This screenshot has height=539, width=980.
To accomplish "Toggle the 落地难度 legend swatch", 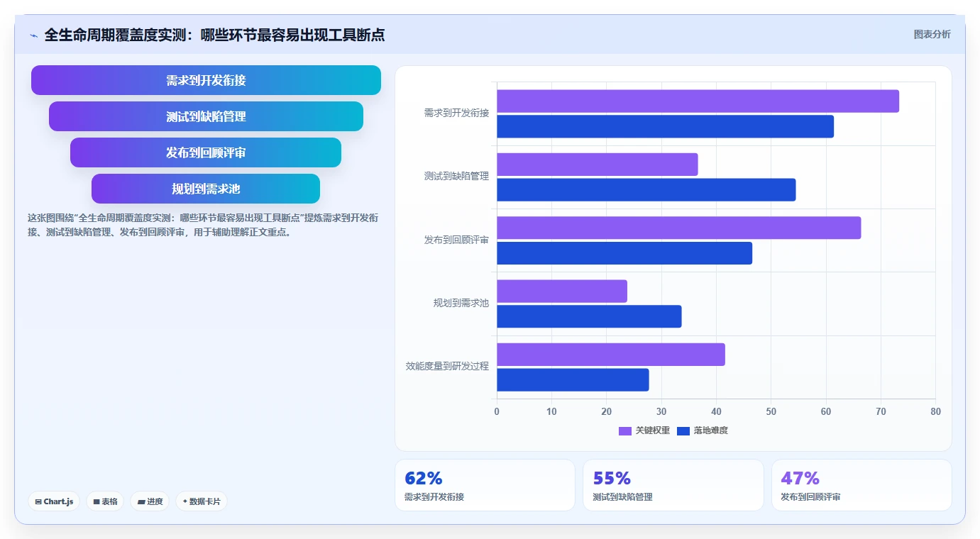I will pos(683,430).
